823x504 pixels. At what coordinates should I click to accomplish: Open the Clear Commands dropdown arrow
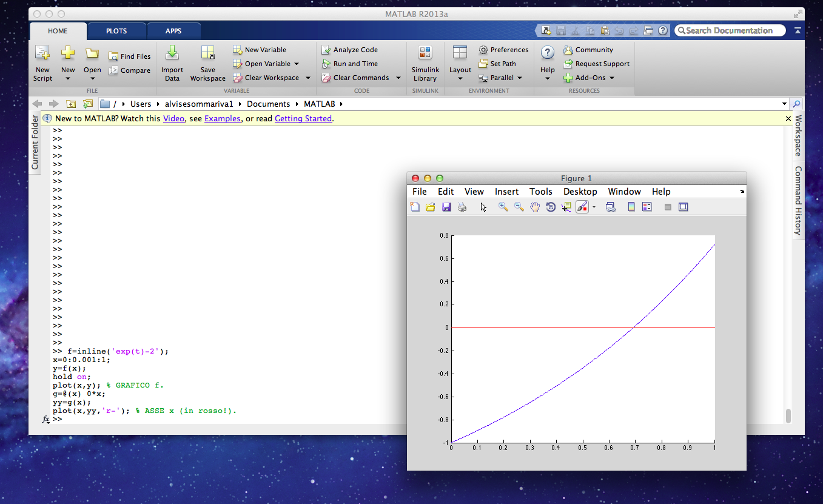pyautogui.click(x=398, y=78)
